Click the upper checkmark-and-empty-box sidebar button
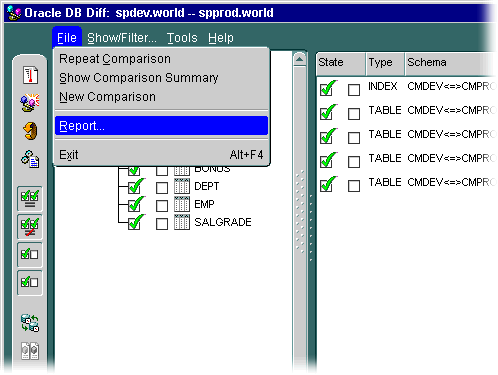The height and width of the screenshot is (375, 498). [30, 255]
